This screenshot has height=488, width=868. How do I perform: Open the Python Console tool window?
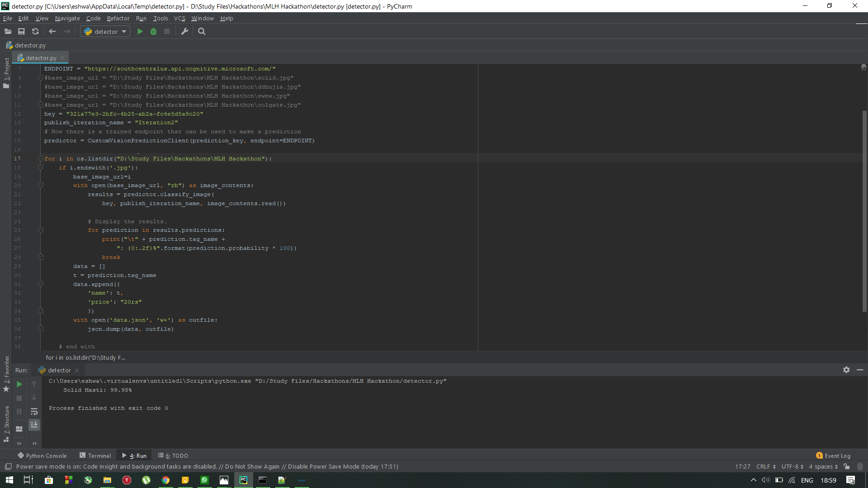click(x=42, y=455)
